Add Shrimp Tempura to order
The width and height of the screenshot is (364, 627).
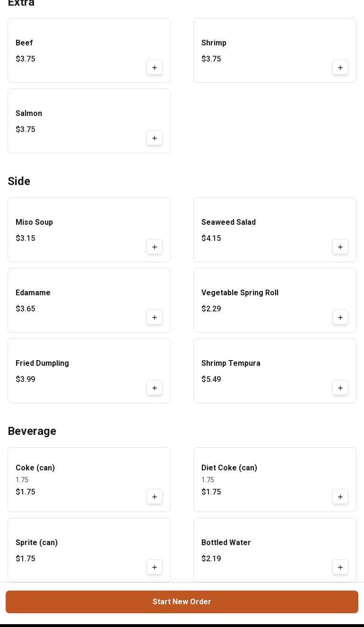tap(340, 388)
